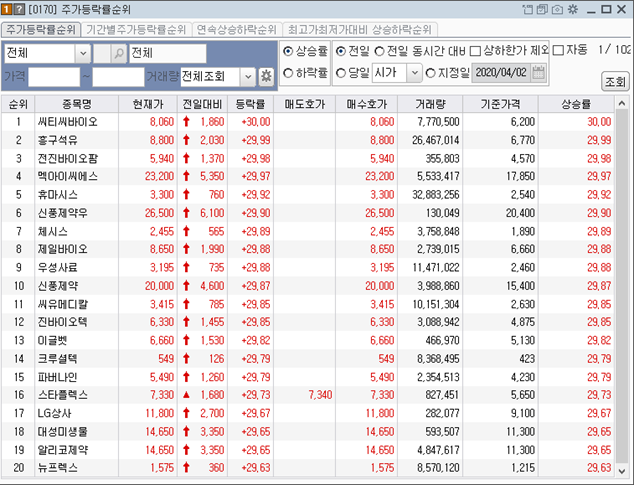
Task: Click the maximum price input field
Action: [118, 77]
